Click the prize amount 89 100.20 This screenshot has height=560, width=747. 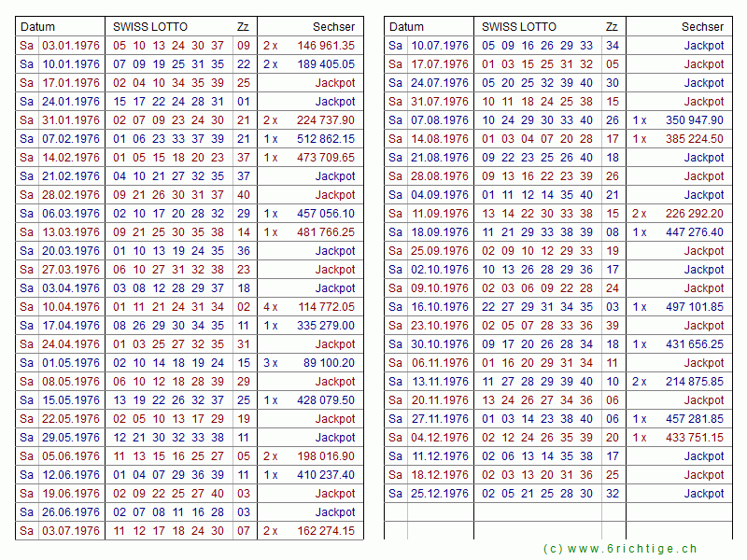pyautogui.click(x=326, y=363)
